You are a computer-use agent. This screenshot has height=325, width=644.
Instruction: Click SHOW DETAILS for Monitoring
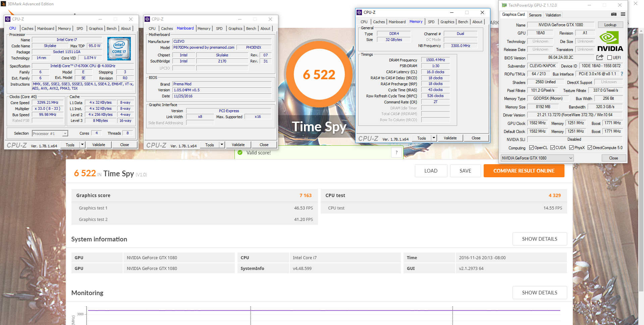coord(540,293)
